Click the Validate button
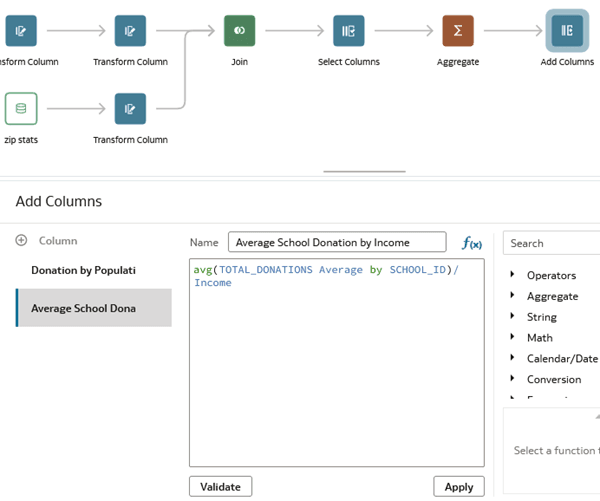 pyautogui.click(x=220, y=486)
